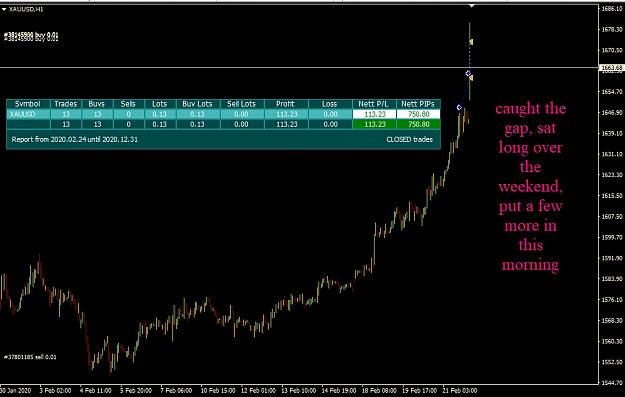Click 1615.50 on the price scale
Viewport: 625px width, 397px height.
611,196
